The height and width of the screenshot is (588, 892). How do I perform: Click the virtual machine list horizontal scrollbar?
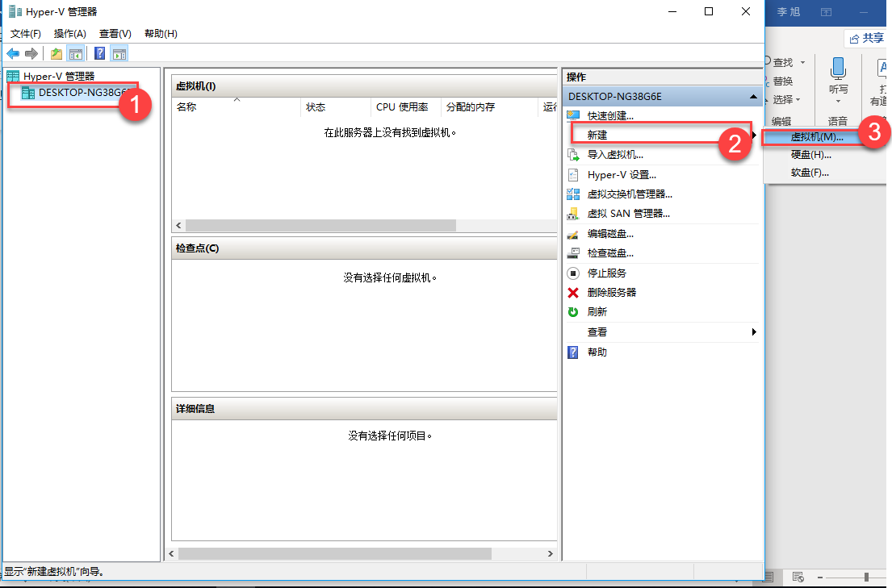(320, 225)
